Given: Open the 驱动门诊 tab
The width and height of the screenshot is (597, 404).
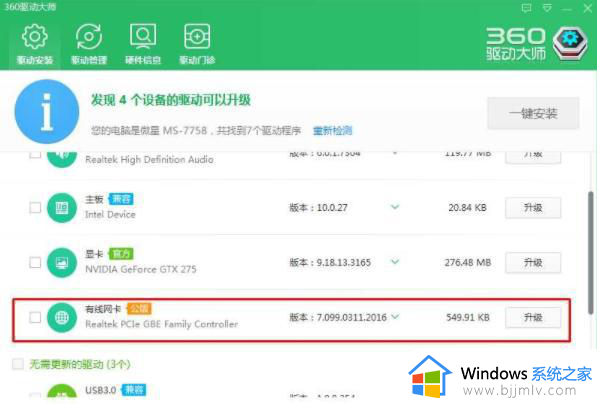Looking at the screenshot, I should (x=197, y=44).
